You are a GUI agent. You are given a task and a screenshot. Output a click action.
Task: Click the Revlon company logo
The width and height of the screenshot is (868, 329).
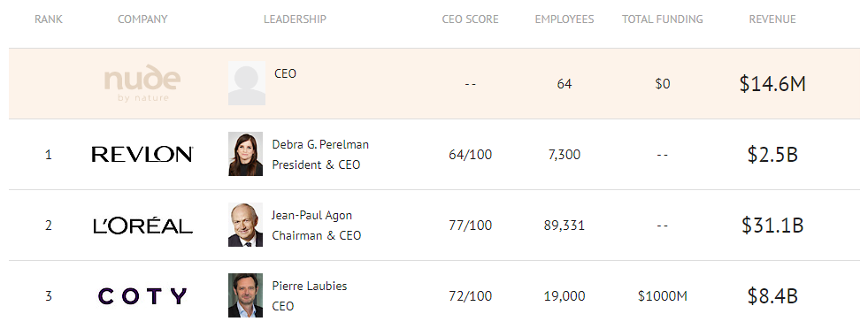pyautogui.click(x=142, y=154)
